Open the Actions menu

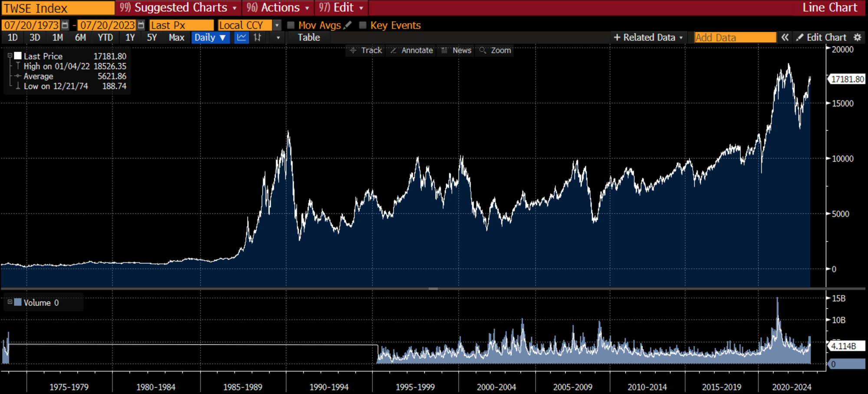coord(278,8)
